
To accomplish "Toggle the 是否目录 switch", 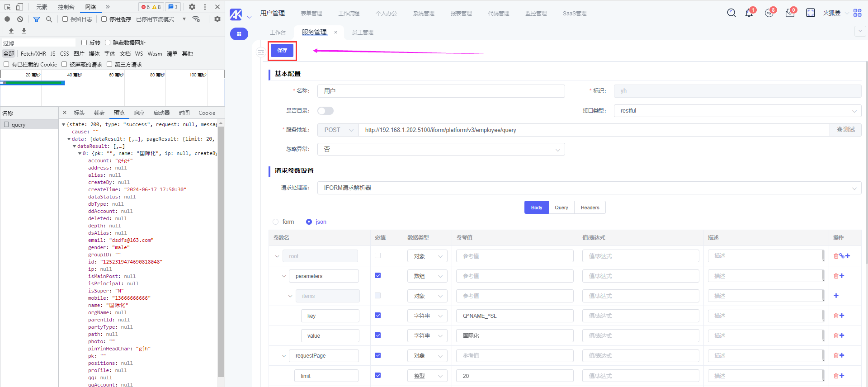I will pos(325,111).
